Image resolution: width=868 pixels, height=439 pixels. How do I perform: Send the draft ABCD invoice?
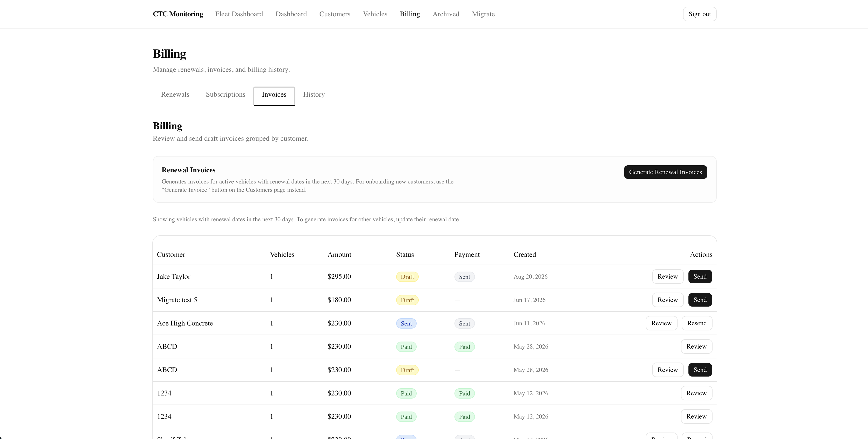click(x=700, y=370)
